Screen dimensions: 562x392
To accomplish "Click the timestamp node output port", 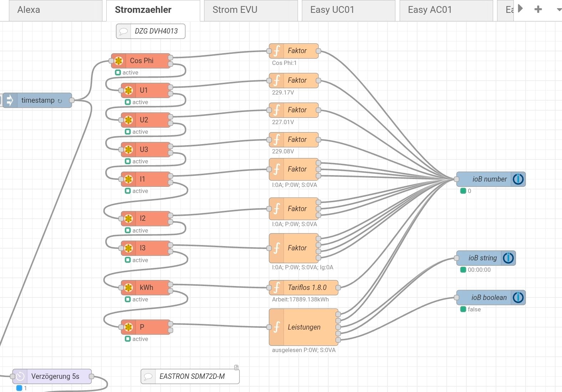I will [72, 100].
